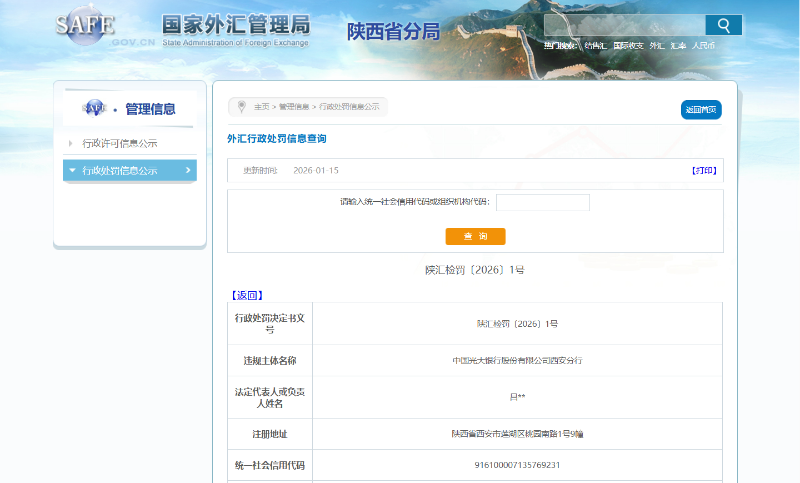Expand 行政许可信息公示 using its triangle arrow
This screenshot has width=800, height=483.
pyautogui.click(x=70, y=143)
